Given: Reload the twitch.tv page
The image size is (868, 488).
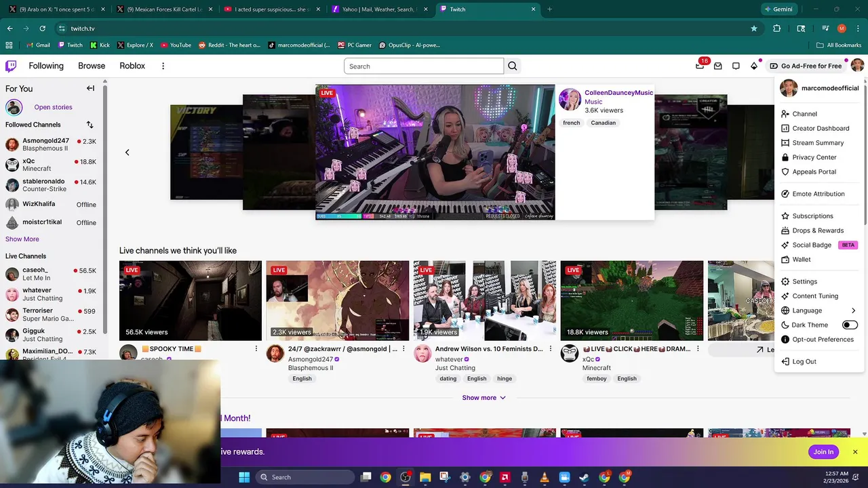Looking at the screenshot, I should tap(42, 28).
